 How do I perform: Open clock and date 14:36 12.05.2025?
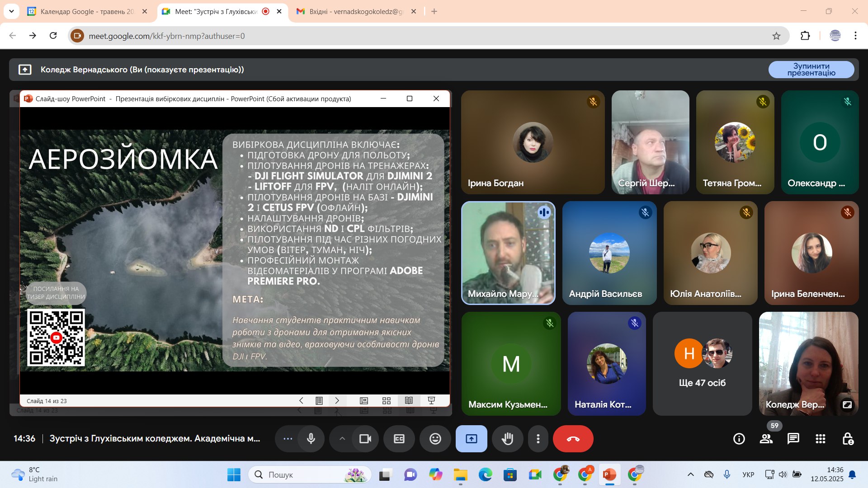pos(827,474)
